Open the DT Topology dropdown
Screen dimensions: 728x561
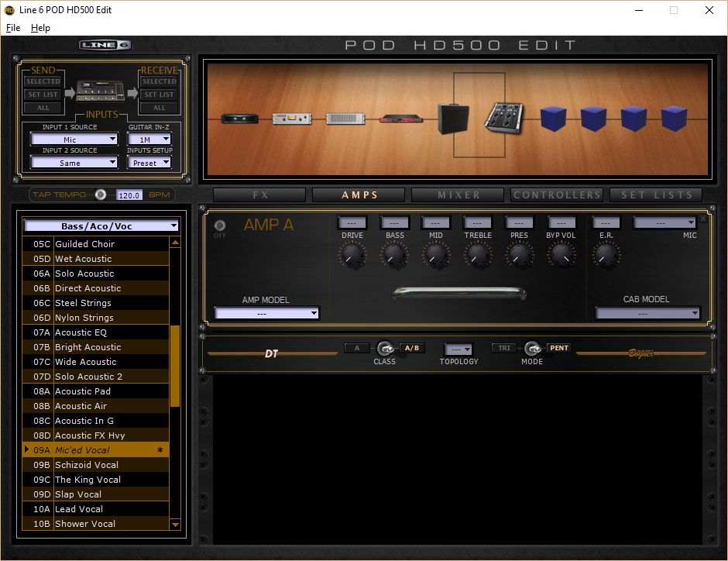[458, 349]
